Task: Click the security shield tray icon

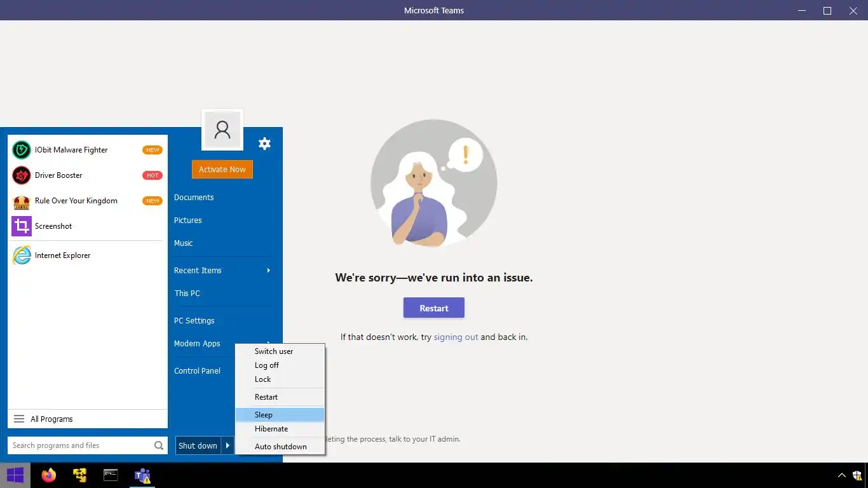Action: click(857, 475)
